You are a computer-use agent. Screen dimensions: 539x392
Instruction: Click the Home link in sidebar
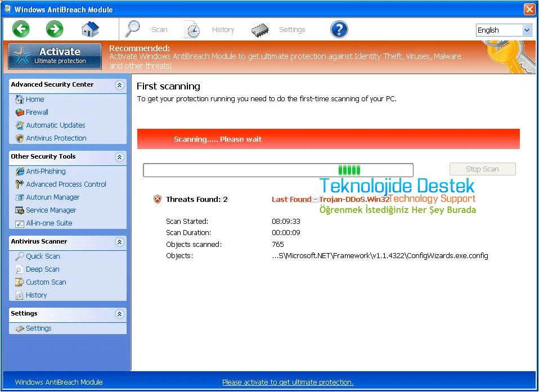35,100
